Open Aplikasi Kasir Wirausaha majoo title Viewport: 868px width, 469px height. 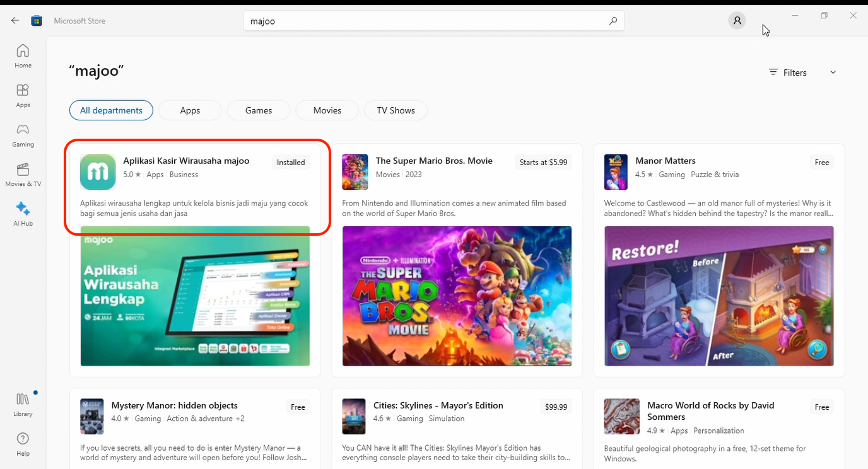tap(186, 161)
